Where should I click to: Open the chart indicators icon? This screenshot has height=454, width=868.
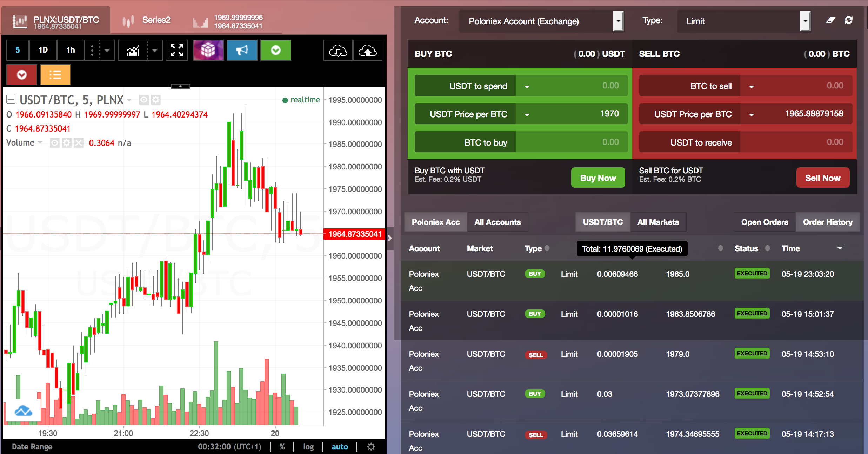click(133, 50)
